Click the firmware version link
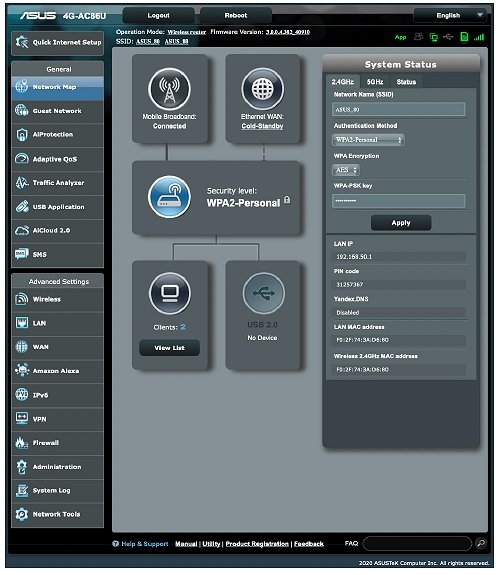The height and width of the screenshot is (575, 503). pos(288,32)
